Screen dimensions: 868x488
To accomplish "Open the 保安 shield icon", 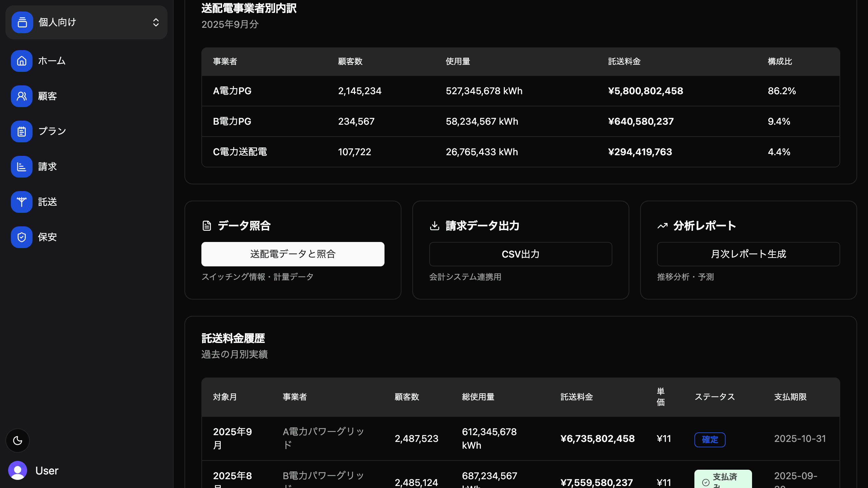I will (x=22, y=237).
